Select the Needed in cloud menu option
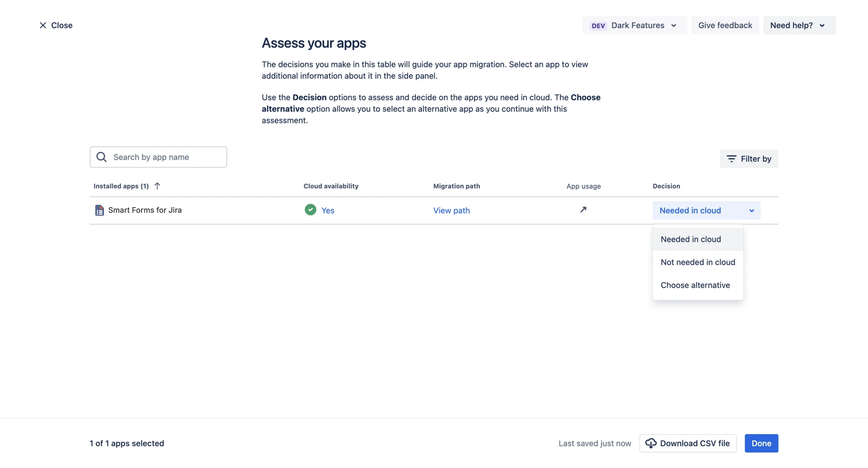Image resolution: width=868 pixels, height=468 pixels. (x=690, y=239)
